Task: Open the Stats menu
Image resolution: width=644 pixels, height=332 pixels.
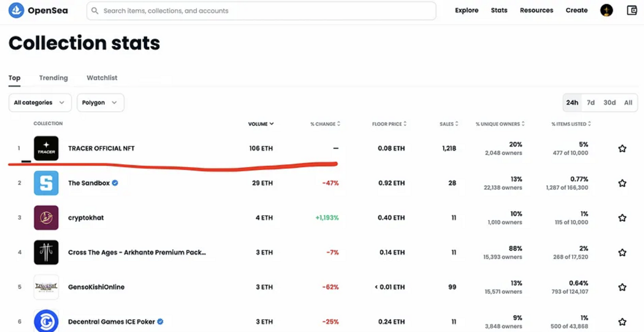Action: click(x=499, y=10)
